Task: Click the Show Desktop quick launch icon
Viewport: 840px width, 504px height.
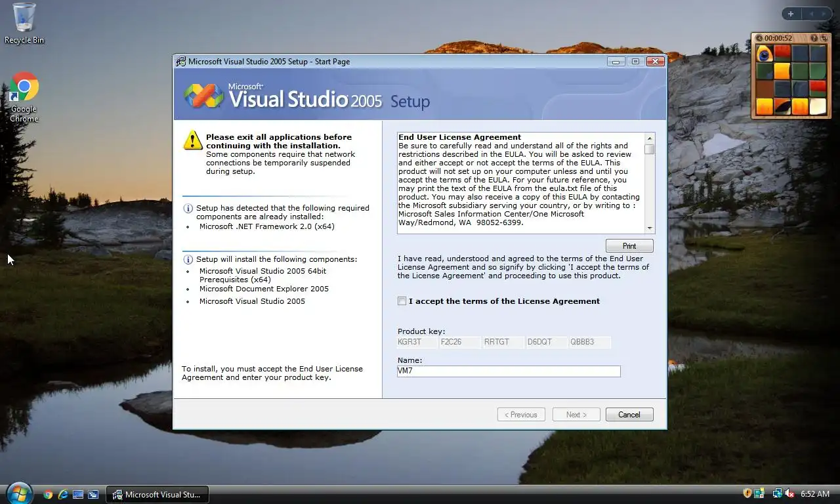Action: pyautogui.click(x=78, y=495)
